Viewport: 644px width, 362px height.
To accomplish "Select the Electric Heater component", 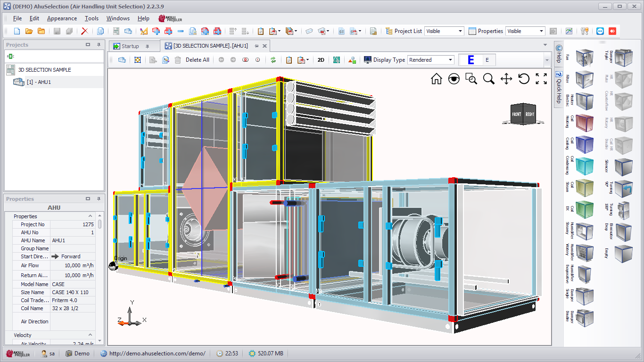I will pyautogui.click(x=585, y=101).
